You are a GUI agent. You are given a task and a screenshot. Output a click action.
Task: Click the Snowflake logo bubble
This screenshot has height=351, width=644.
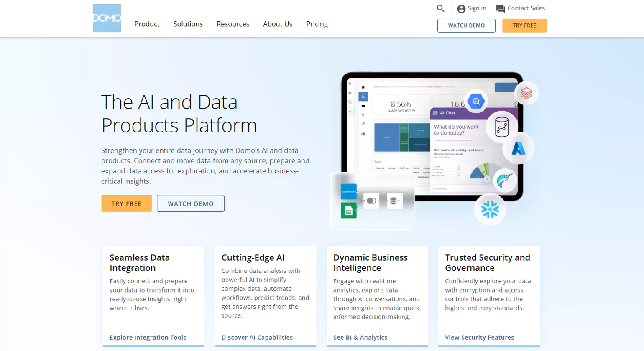[490, 209]
